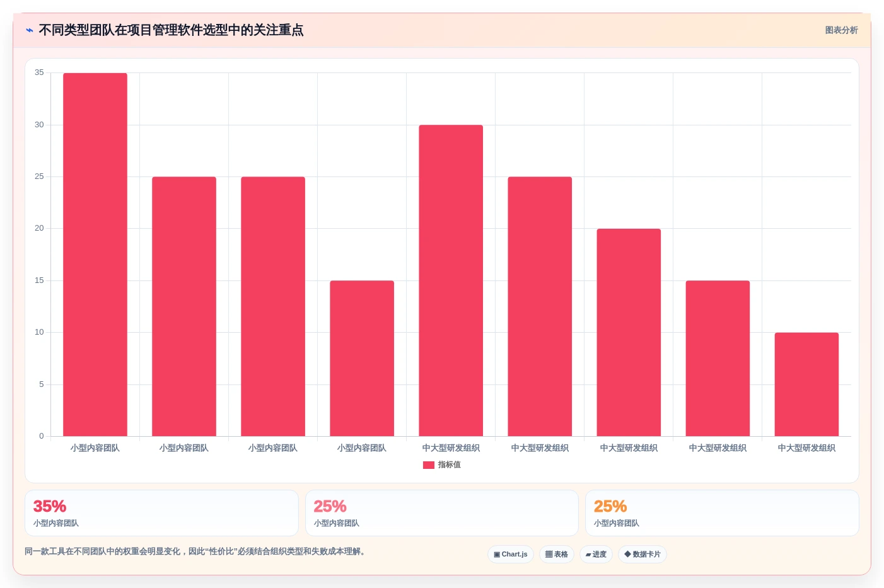Click the blue lightning icon beside the title

tap(30, 30)
